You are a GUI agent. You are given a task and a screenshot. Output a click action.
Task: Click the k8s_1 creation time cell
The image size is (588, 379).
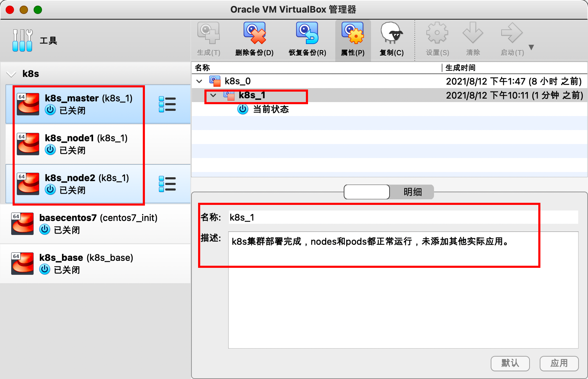pyautogui.click(x=514, y=95)
